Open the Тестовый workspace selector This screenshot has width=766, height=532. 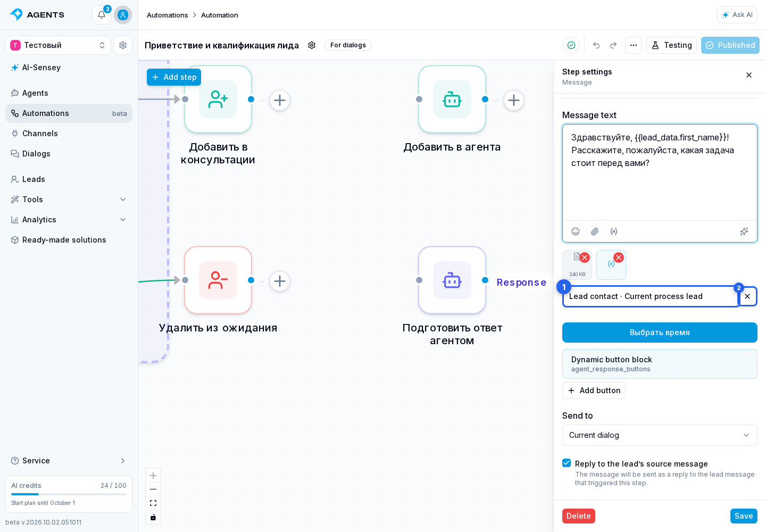(59, 45)
